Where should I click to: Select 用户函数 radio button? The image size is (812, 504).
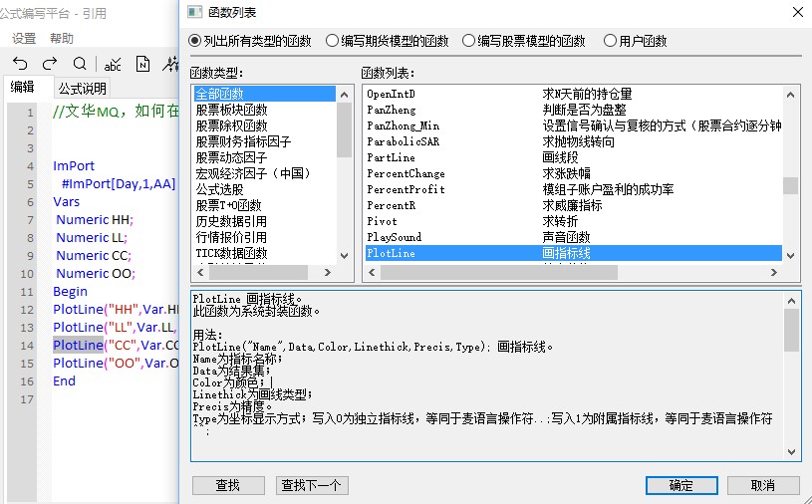pyautogui.click(x=610, y=41)
